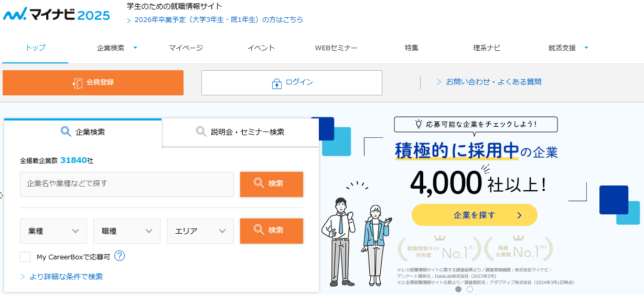Screen dimensions: 644x295
Task: Click the lightbulb icon in banner
Action: 418,124
